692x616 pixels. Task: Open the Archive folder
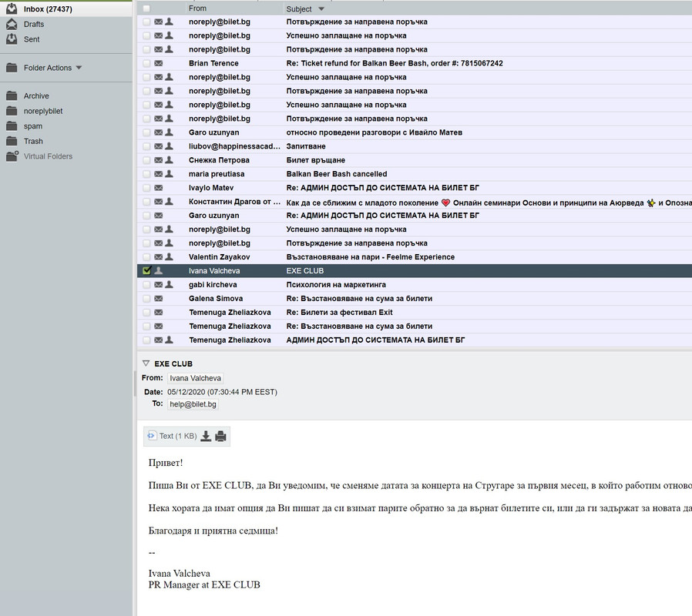coord(36,95)
